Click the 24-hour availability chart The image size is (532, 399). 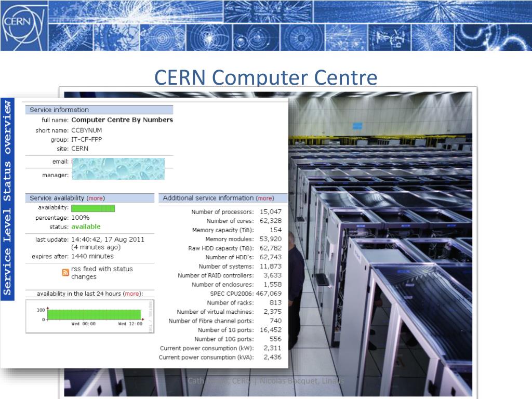(x=90, y=316)
